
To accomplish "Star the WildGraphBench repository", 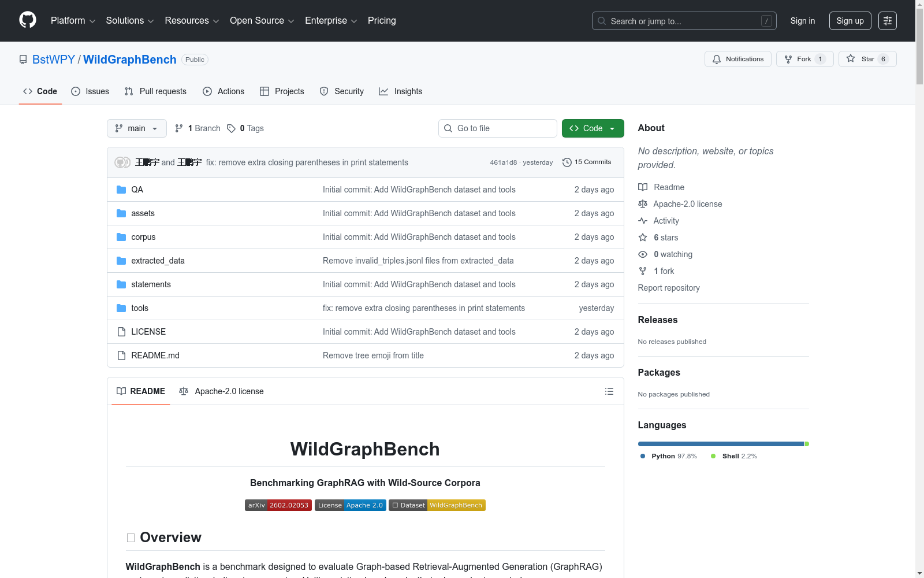I will 867,59.
